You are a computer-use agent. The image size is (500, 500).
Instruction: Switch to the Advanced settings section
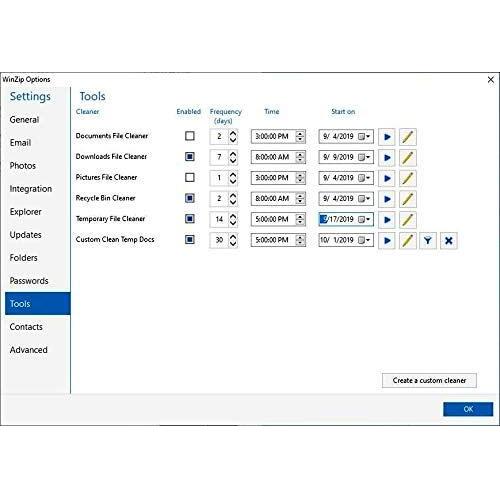coord(29,350)
